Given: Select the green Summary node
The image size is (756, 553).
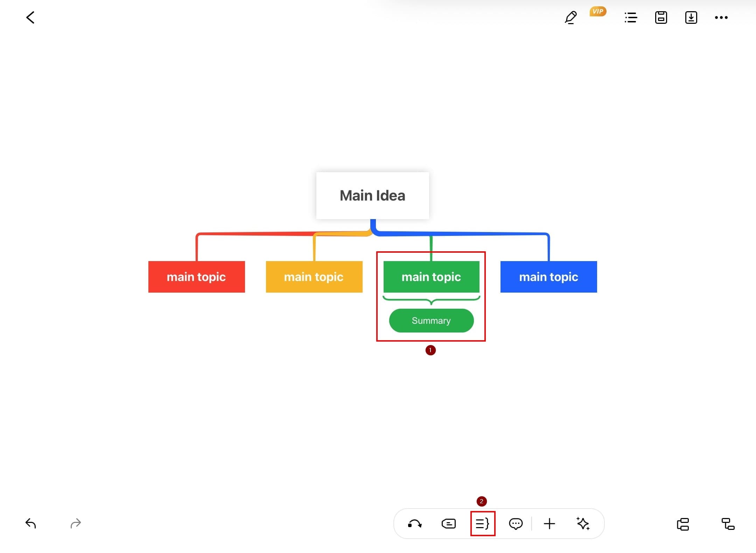Looking at the screenshot, I should pyautogui.click(x=431, y=320).
